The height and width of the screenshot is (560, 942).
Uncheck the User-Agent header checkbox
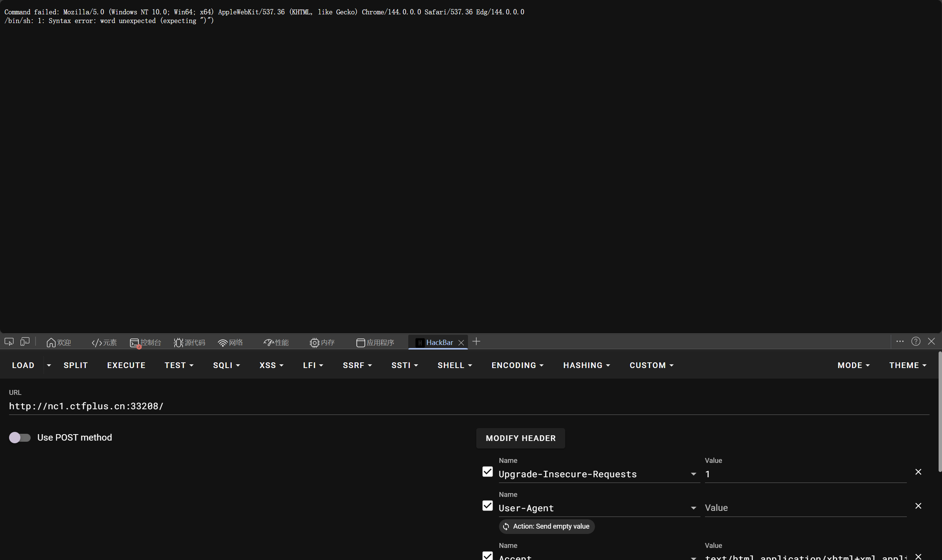[x=488, y=506]
